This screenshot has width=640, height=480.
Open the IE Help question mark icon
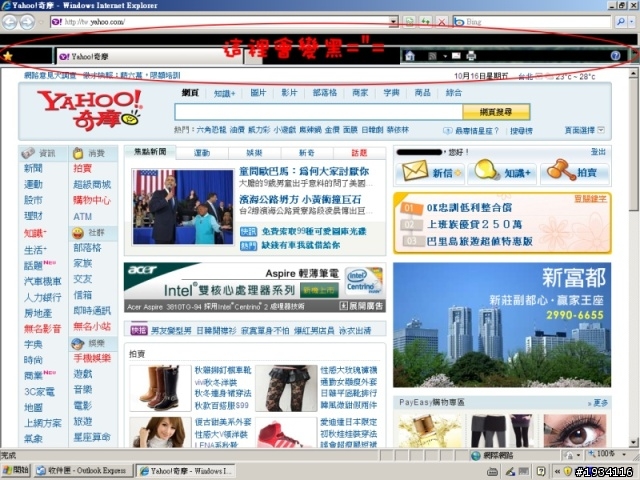(x=616, y=56)
